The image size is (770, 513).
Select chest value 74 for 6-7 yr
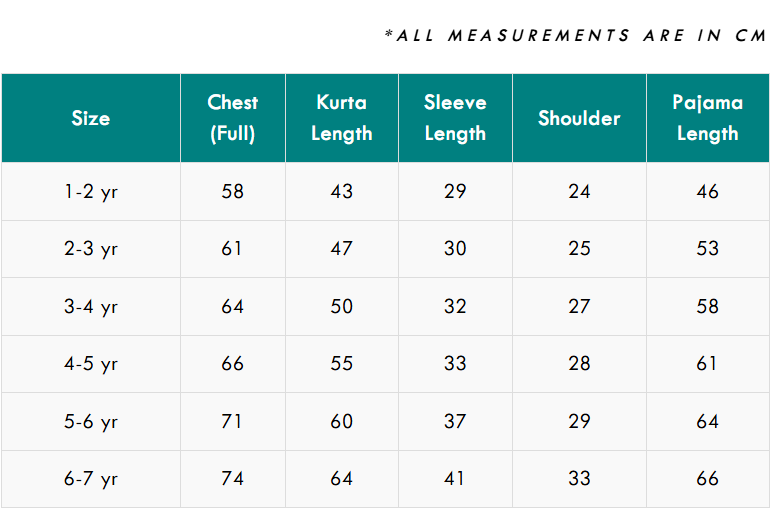pos(232,479)
